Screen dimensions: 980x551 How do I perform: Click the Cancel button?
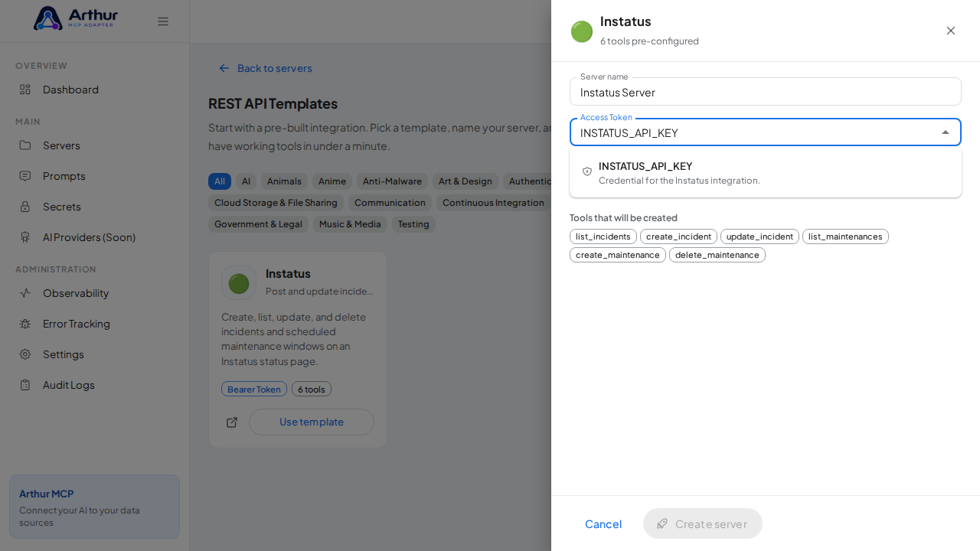coord(603,523)
